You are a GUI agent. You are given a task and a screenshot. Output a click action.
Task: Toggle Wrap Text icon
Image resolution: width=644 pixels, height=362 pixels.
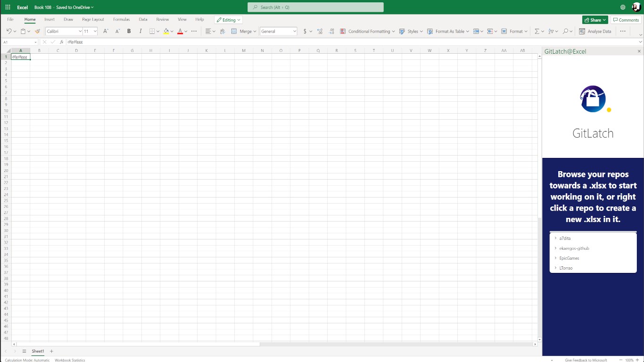[x=223, y=31]
